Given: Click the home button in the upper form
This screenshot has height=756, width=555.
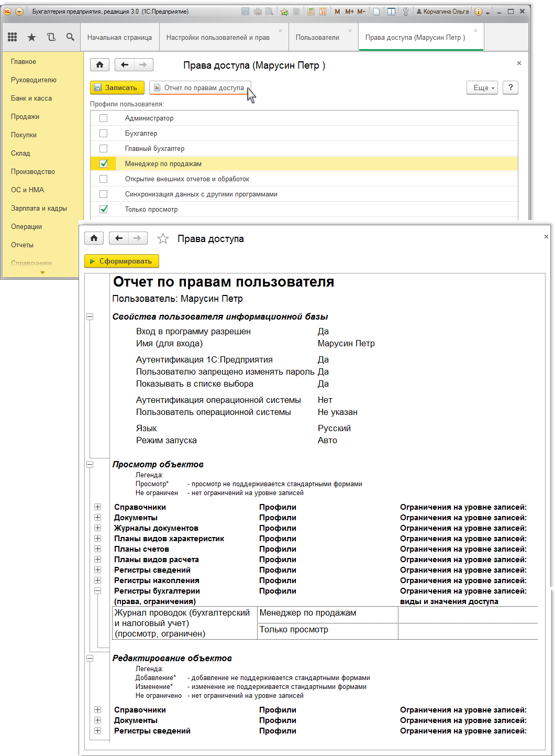Looking at the screenshot, I should (x=99, y=65).
